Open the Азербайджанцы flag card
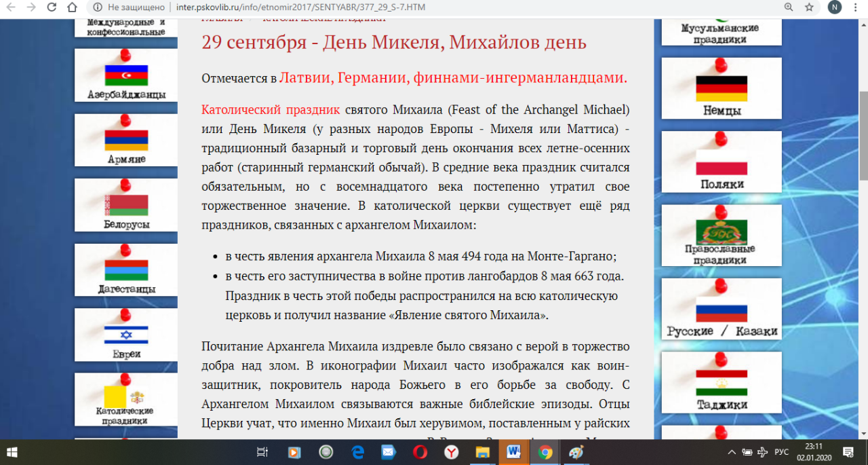Viewport: 868px width, 465px height. [x=126, y=77]
